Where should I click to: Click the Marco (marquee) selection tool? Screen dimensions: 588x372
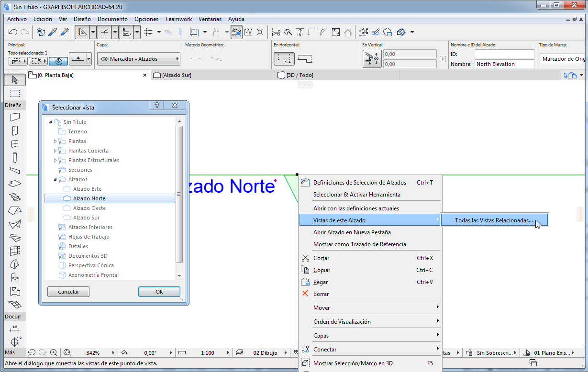coord(14,93)
